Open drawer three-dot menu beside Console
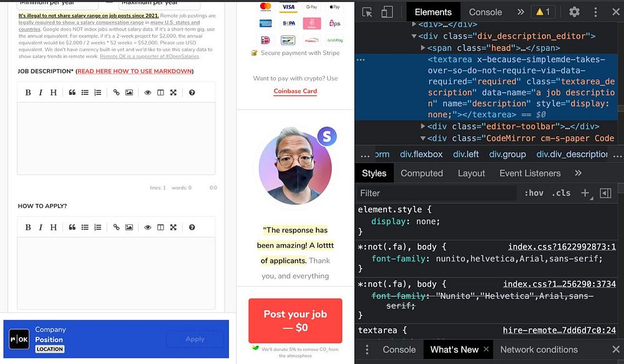Viewport: 624px width, 364px height. click(x=366, y=350)
